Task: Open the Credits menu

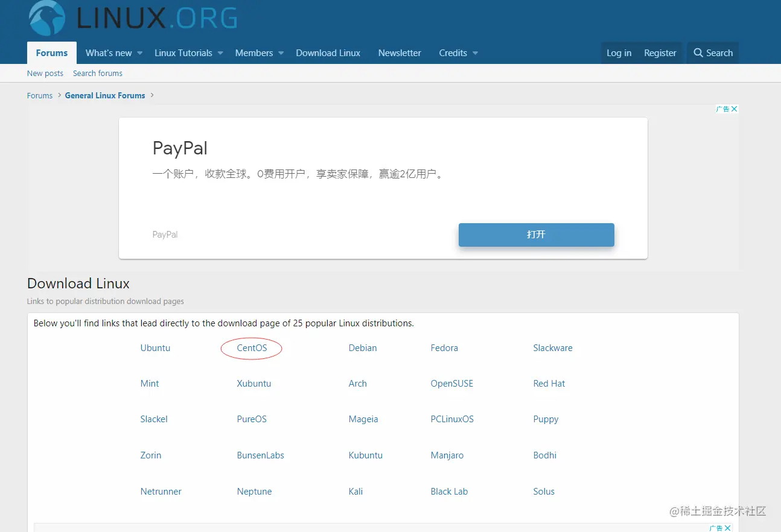Action: [453, 53]
